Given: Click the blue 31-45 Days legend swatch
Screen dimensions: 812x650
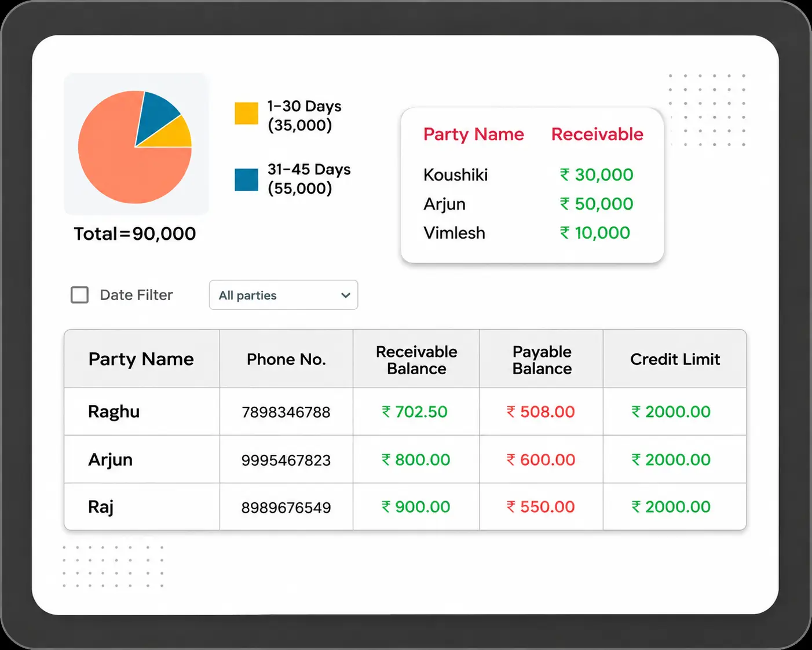Looking at the screenshot, I should pyautogui.click(x=246, y=180).
